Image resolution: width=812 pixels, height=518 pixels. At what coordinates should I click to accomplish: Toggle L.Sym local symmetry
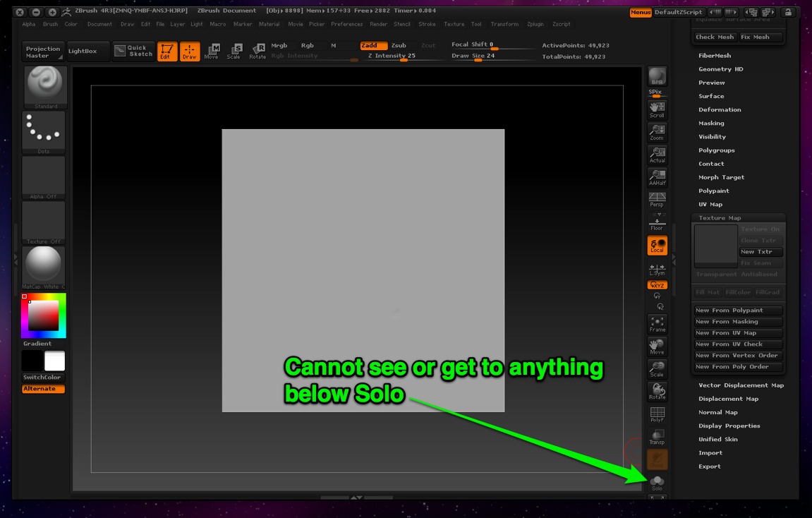pyautogui.click(x=658, y=270)
